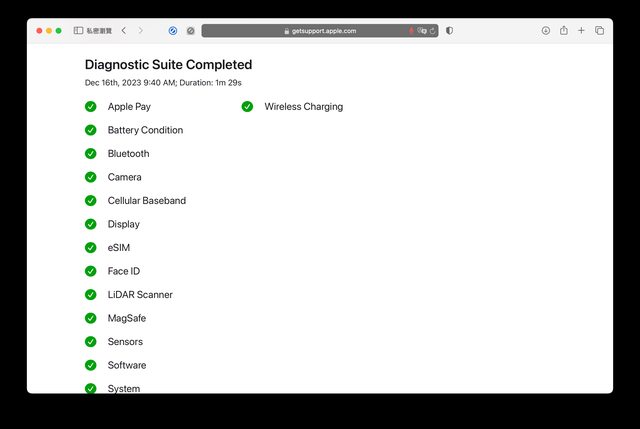The width and height of the screenshot is (640, 429).
Task: Open a new tab
Action: click(582, 31)
